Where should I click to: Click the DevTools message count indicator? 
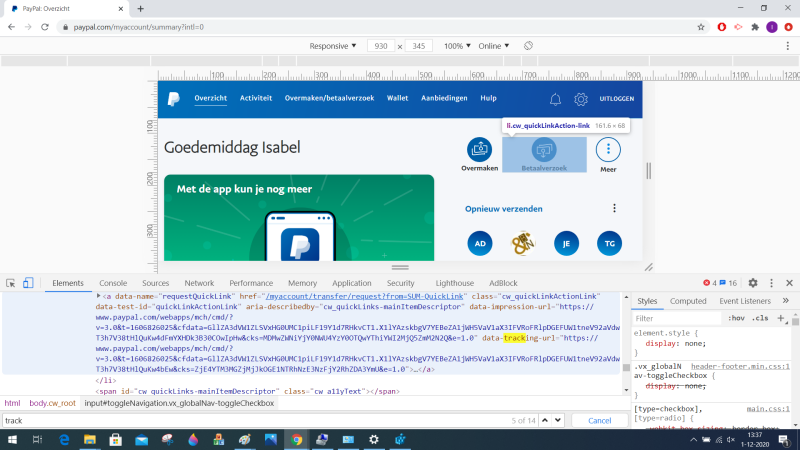[728, 283]
